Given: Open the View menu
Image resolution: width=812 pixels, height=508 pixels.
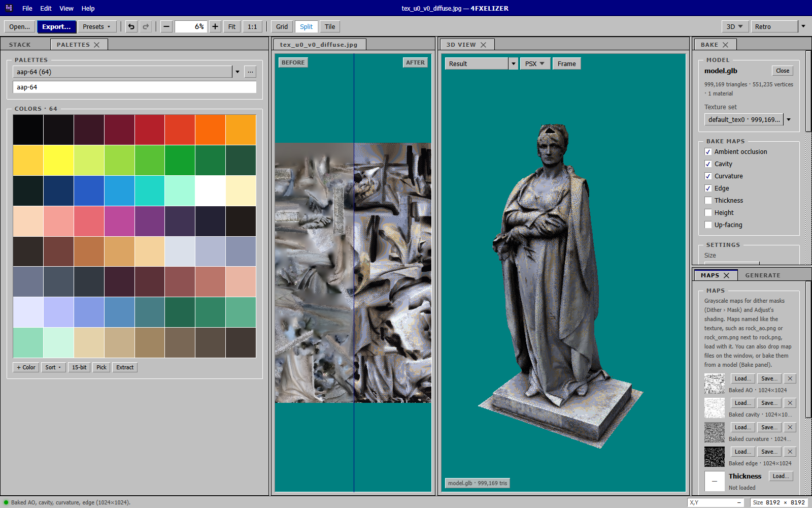Looking at the screenshot, I should coord(66,8).
